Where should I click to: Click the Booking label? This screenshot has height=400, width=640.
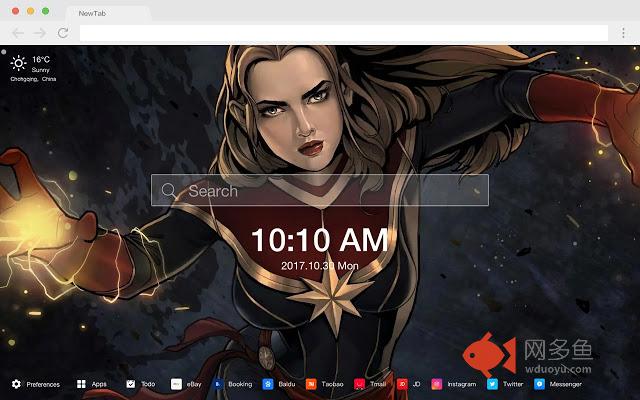(240, 384)
